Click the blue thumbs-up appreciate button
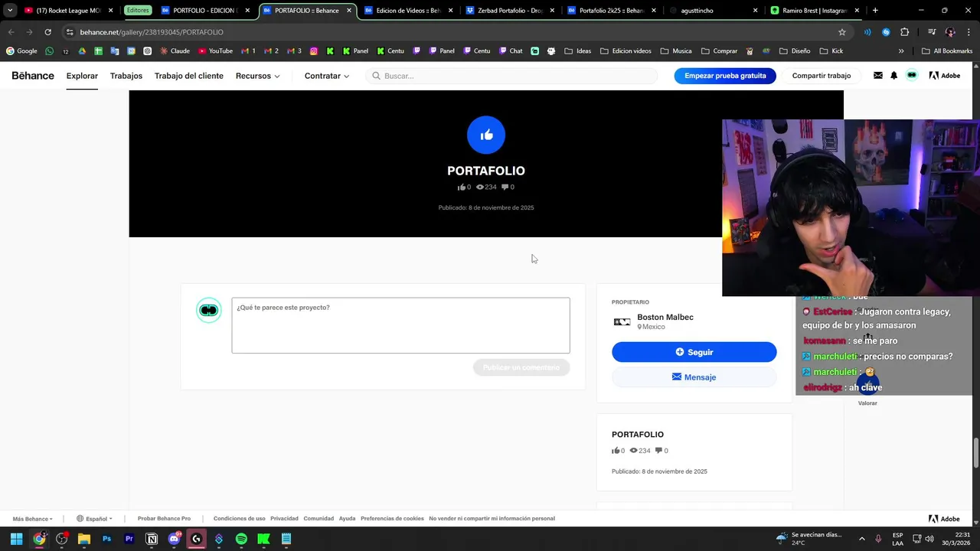This screenshot has width=980, height=551. (x=486, y=135)
